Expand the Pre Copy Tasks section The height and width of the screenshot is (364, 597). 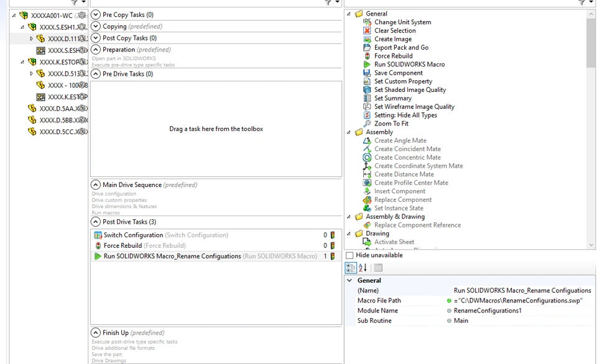point(96,15)
